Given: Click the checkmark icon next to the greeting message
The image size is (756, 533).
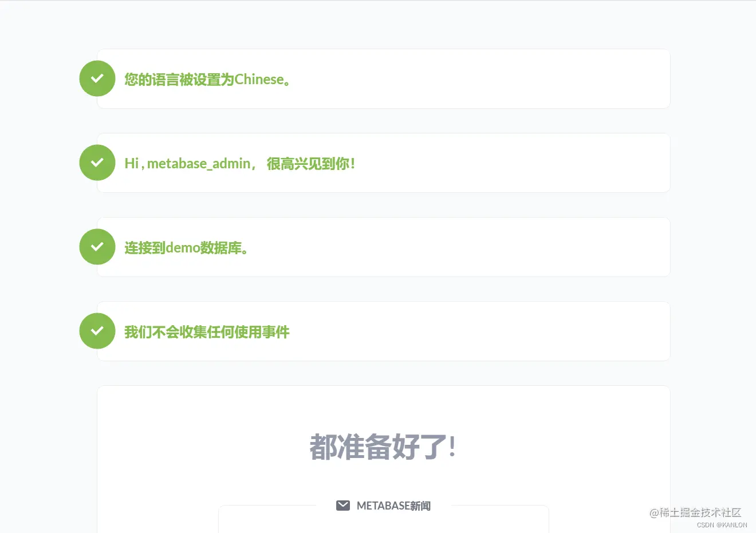Looking at the screenshot, I should tap(97, 163).
